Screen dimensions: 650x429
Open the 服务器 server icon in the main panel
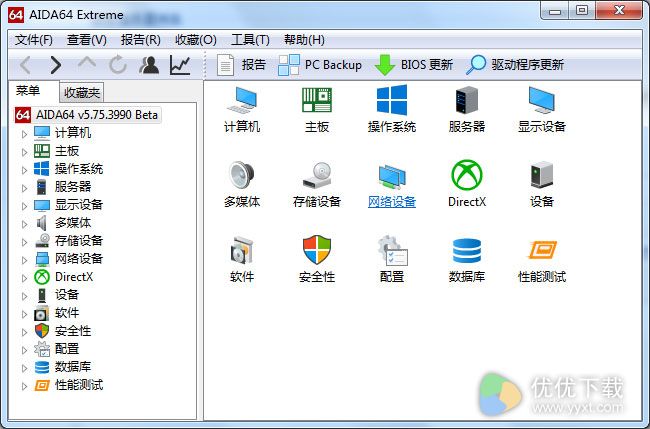tap(467, 100)
